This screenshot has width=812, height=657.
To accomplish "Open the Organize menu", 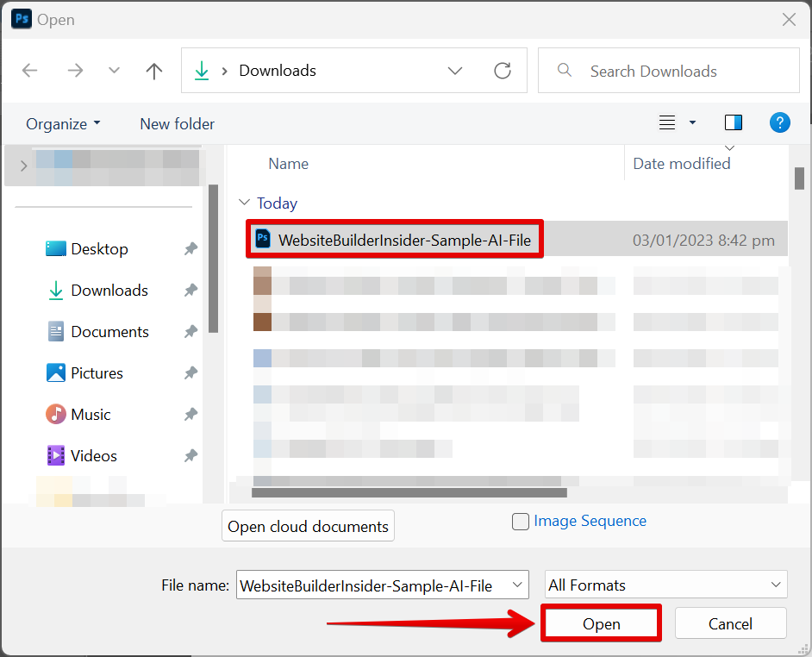I will 63,124.
